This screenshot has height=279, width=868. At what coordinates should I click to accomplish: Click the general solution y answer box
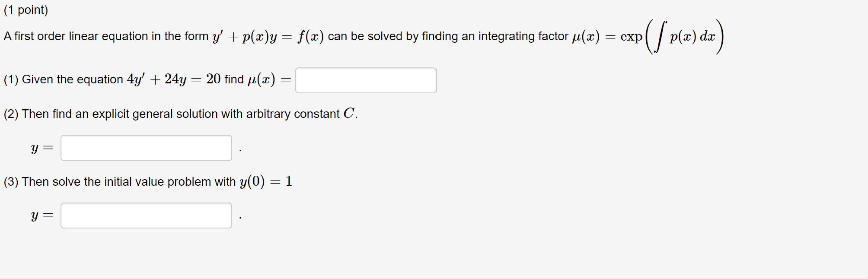(x=146, y=147)
